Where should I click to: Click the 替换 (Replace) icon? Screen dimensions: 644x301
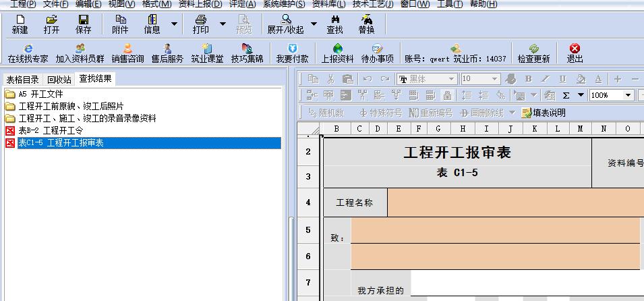pos(366,24)
